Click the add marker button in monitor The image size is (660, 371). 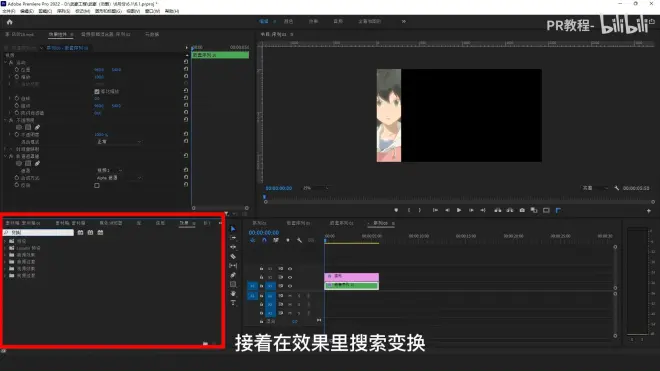point(396,210)
